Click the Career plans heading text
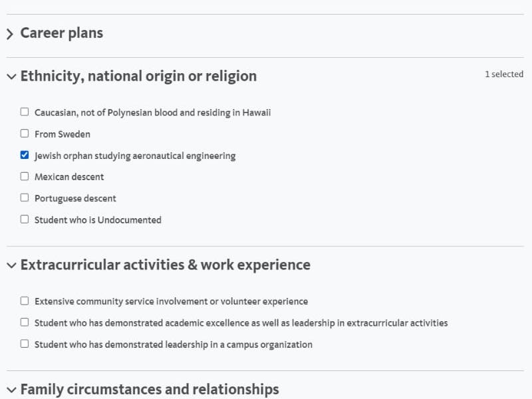This screenshot has height=399, width=532. click(x=62, y=33)
